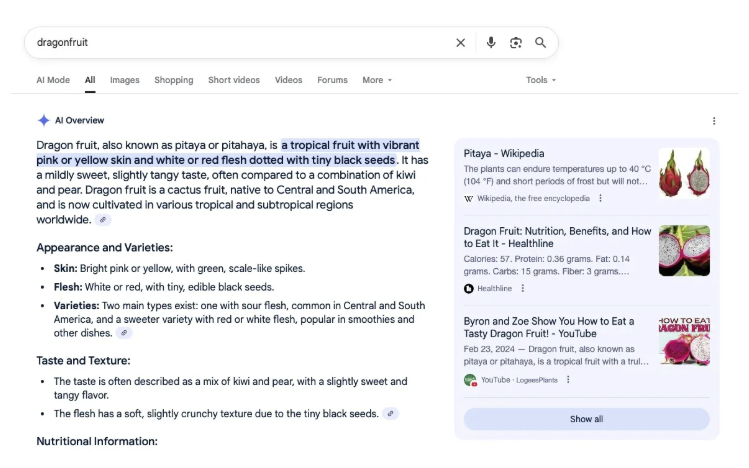Click 'The taste is often described' bullet
This screenshot has width=749, height=468.
(x=230, y=388)
